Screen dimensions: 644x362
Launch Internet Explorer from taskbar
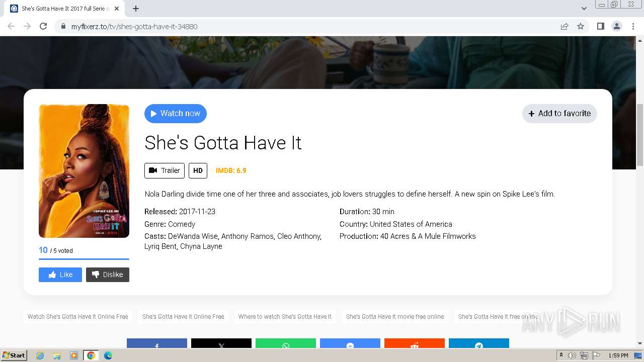point(40,355)
